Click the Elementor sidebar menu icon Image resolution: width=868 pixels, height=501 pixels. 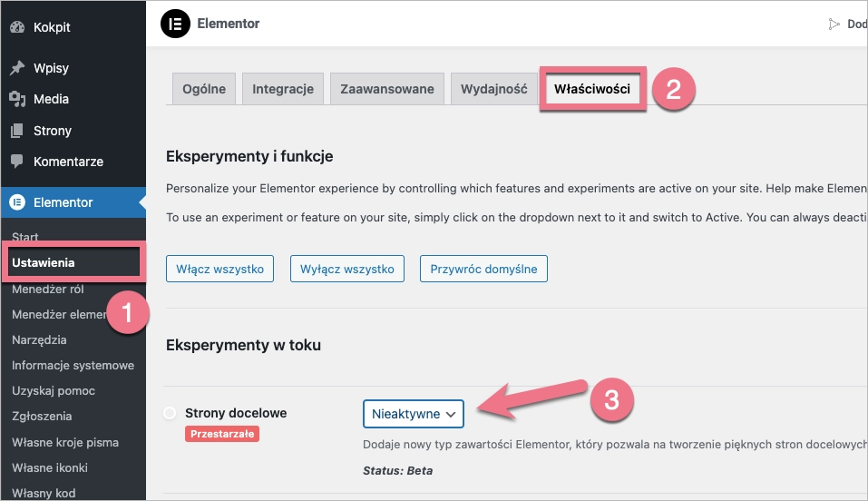coord(16,202)
